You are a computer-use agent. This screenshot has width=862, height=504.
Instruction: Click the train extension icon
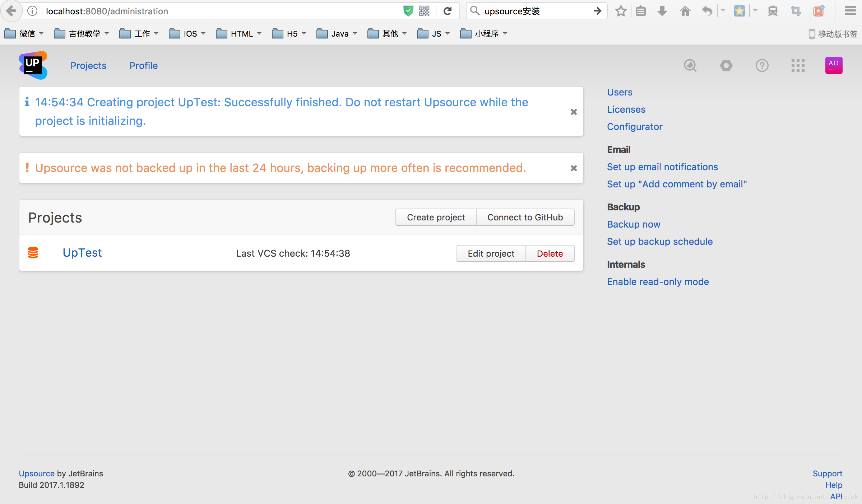tap(773, 11)
